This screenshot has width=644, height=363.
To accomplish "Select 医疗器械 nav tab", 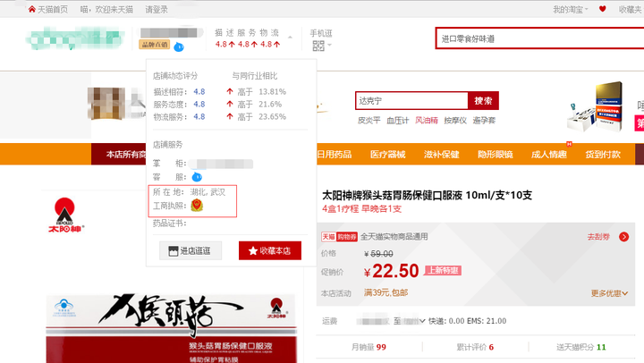I will (x=387, y=155).
